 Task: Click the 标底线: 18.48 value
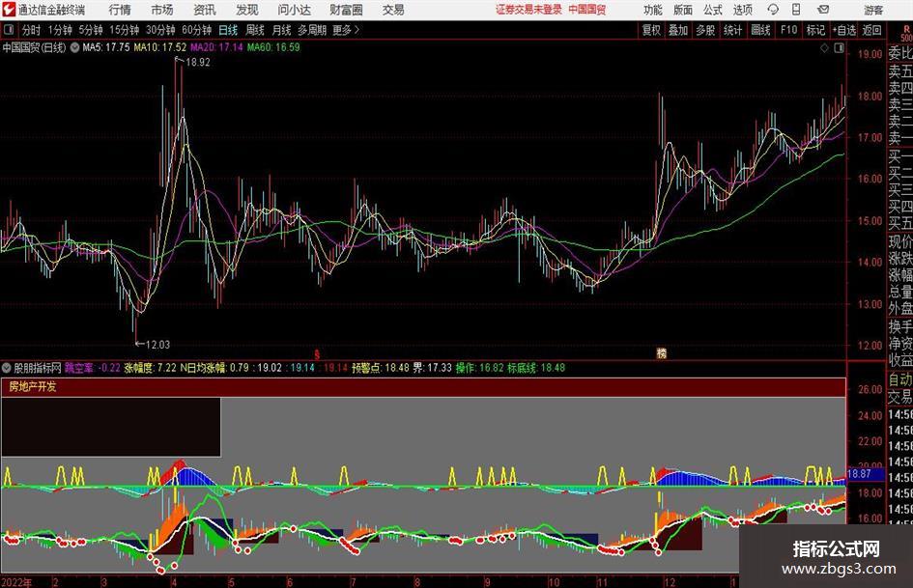point(536,368)
